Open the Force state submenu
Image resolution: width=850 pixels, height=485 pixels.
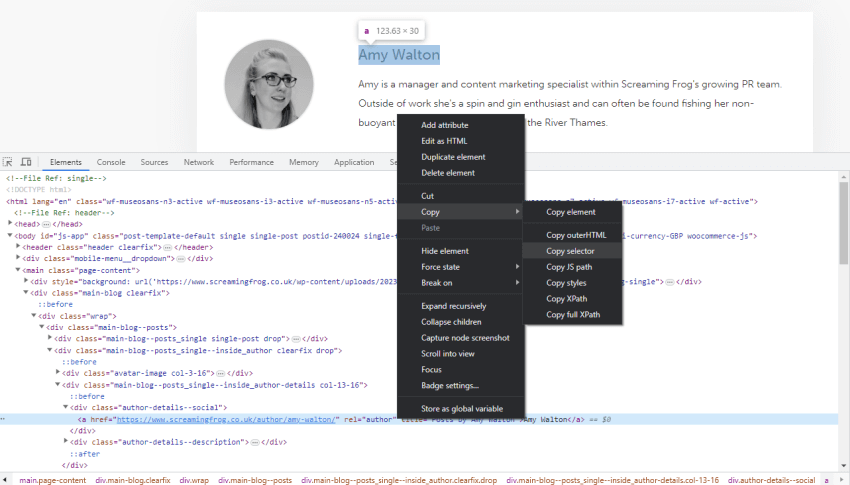461,267
